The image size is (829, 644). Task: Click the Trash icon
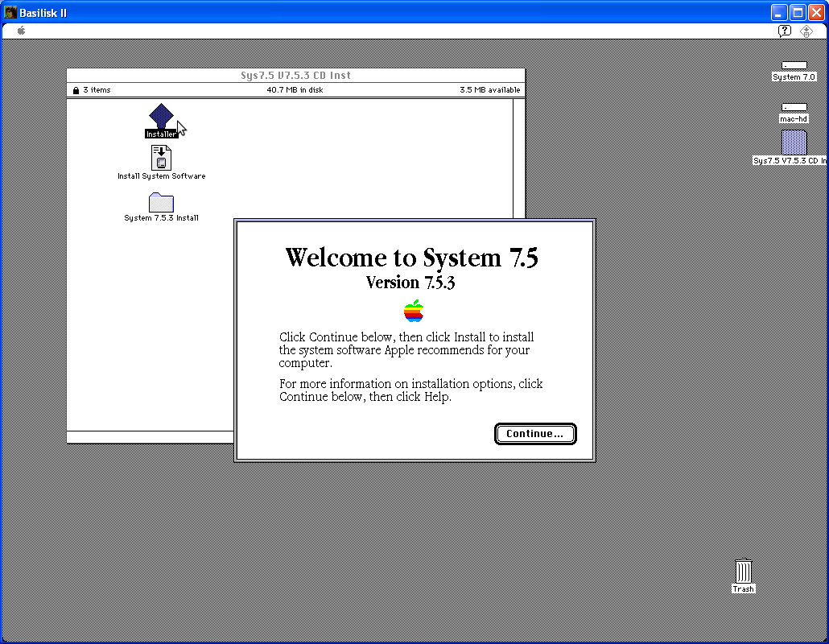pos(744,571)
